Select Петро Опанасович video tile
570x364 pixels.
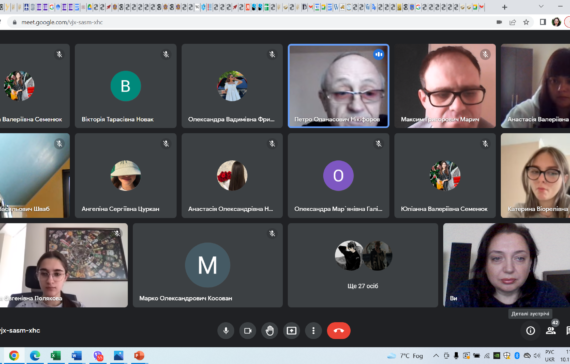pos(338,86)
